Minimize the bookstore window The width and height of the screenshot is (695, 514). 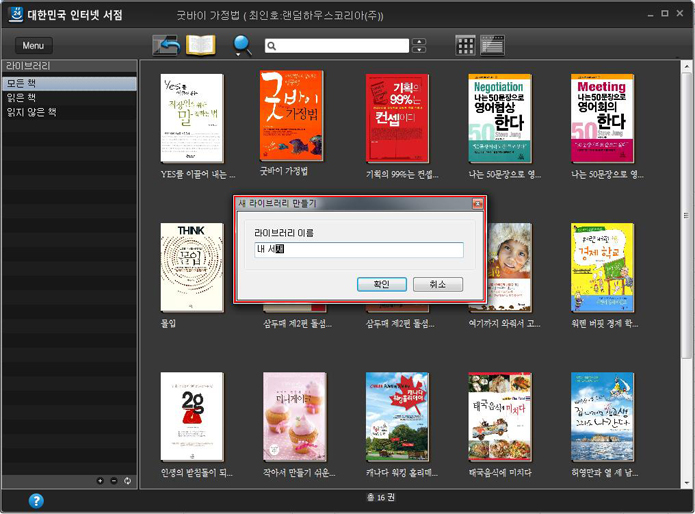651,15
